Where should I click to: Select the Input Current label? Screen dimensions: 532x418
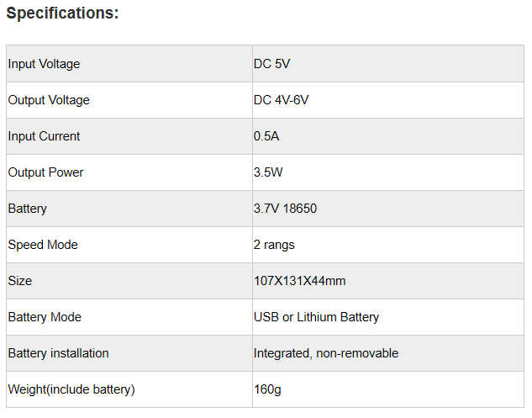tap(44, 136)
